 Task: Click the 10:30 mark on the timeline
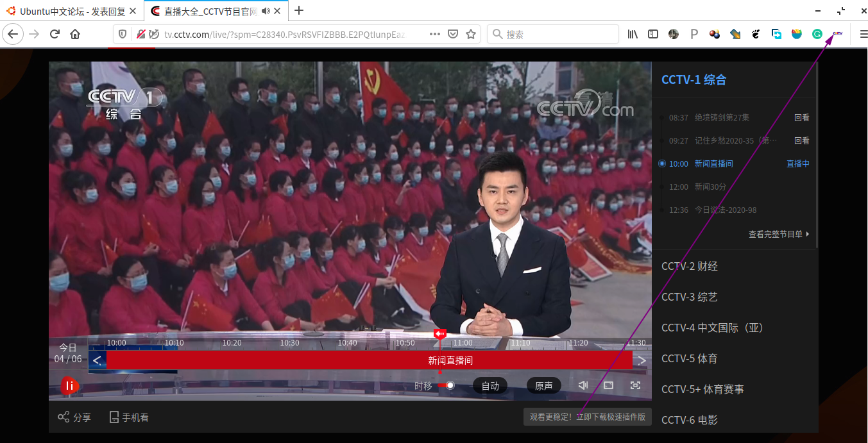289,343
